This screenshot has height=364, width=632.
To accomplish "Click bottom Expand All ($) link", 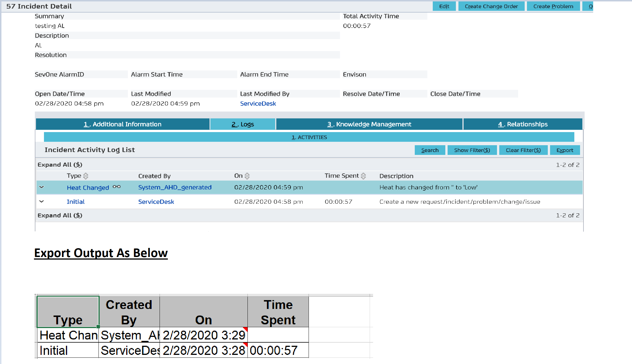I will pos(60,215).
